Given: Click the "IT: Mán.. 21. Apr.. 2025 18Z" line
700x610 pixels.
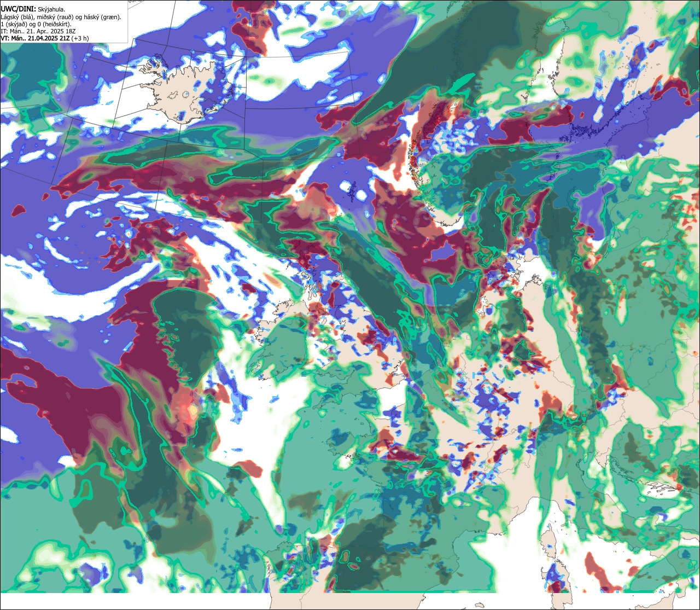Looking at the screenshot, I should pos(38,31).
